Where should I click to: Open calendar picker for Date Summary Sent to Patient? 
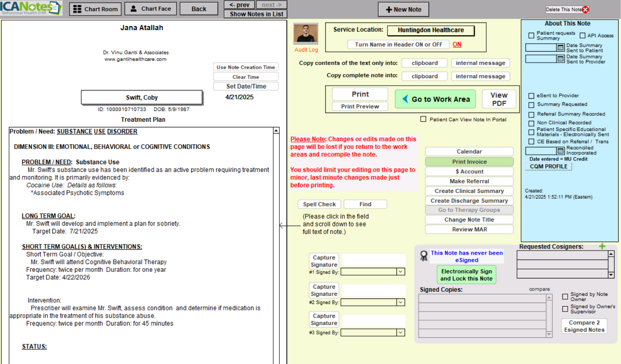560,48
